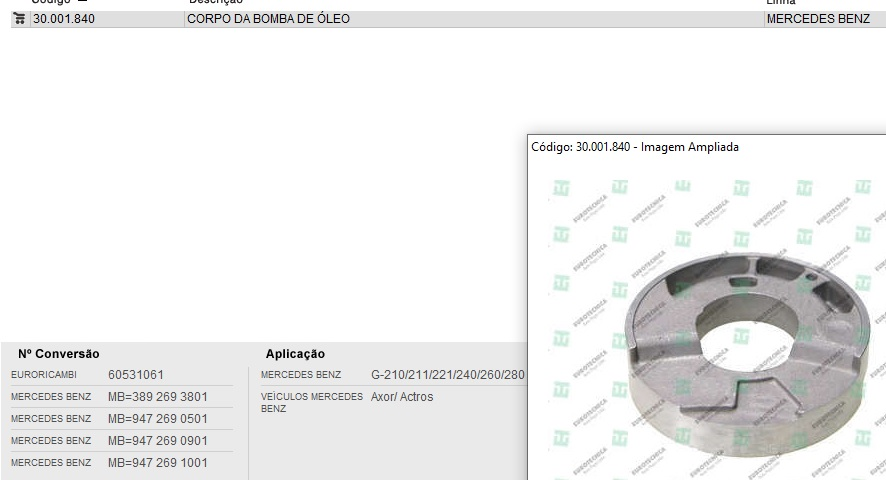Screen dimensions: 886x480
Task: Choose conversion number MB=947 269 0901
Action: (158, 441)
